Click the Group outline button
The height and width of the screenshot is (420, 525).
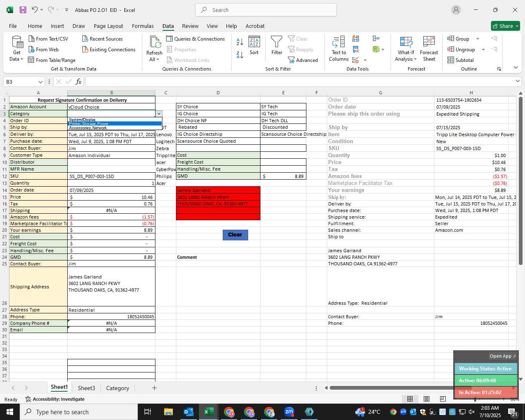tap(459, 39)
